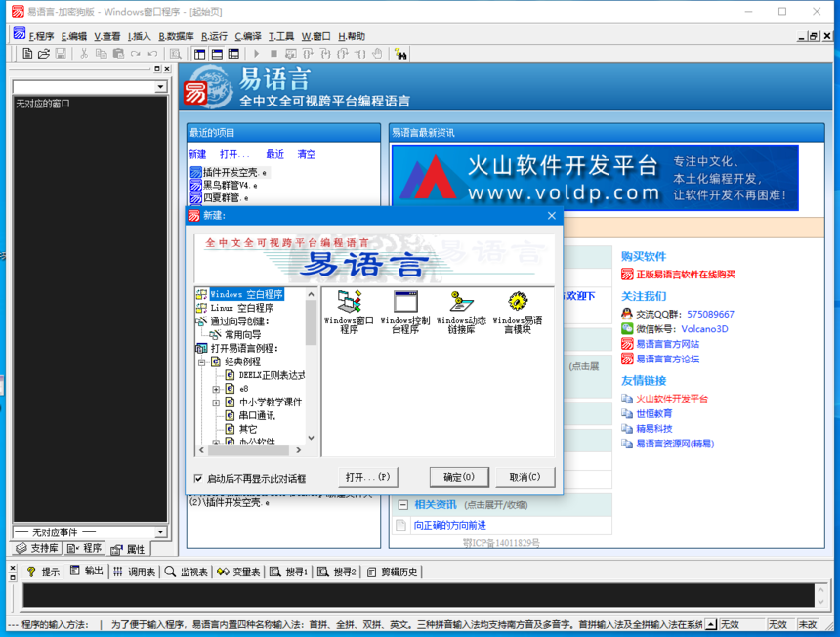Uncheck 启动后不再显示此对话框 checkbox
Screen dimensions: 840x637
pyautogui.click(x=198, y=478)
